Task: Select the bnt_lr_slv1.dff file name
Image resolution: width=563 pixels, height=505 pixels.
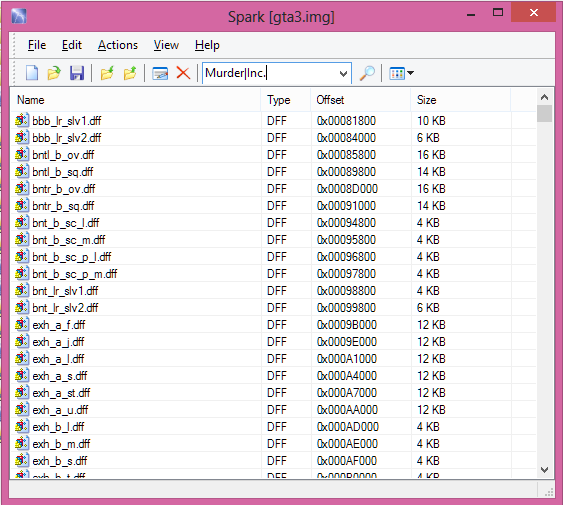Action: tap(65, 291)
